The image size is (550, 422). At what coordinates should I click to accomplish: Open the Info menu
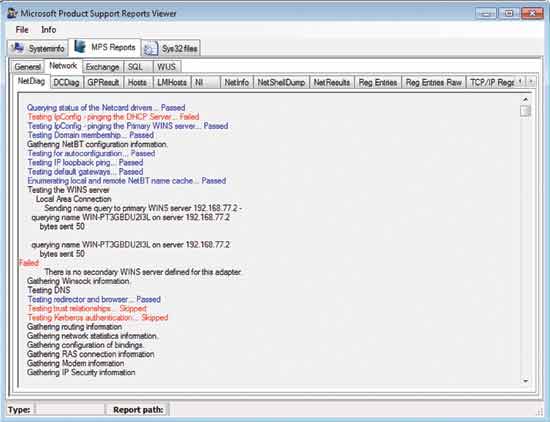[x=48, y=29]
